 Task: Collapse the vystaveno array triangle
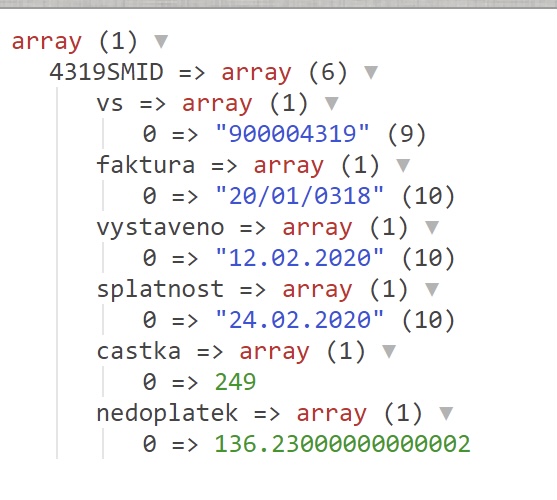click(x=432, y=227)
